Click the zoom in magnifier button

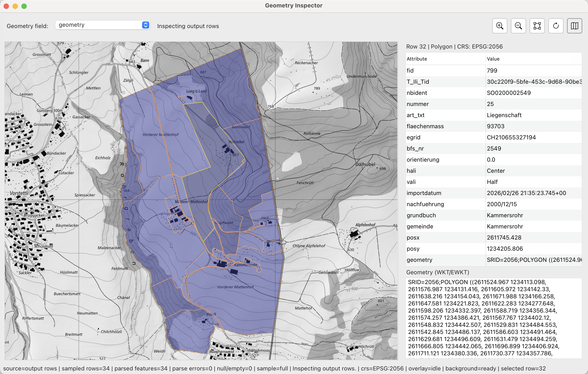(x=500, y=26)
